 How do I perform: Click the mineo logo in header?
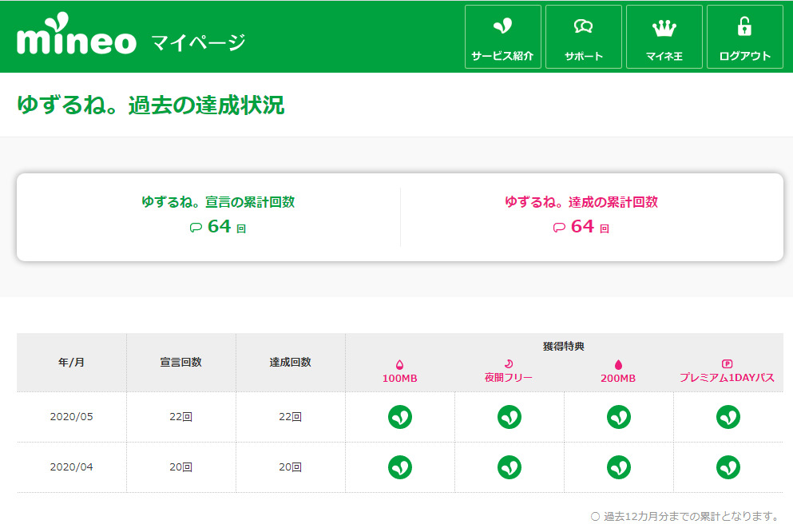(x=77, y=40)
